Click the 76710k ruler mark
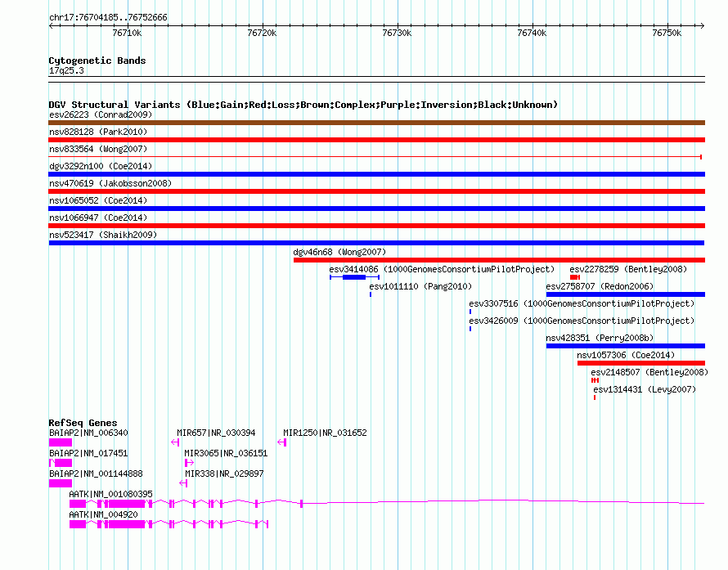The width and height of the screenshot is (728, 570). pyautogui.click(x=128, y=33)
